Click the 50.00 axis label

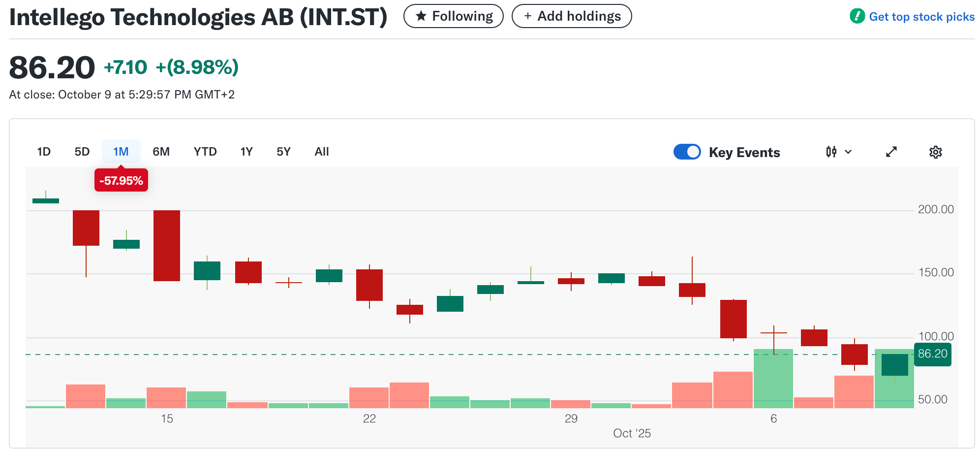point(932,399)
